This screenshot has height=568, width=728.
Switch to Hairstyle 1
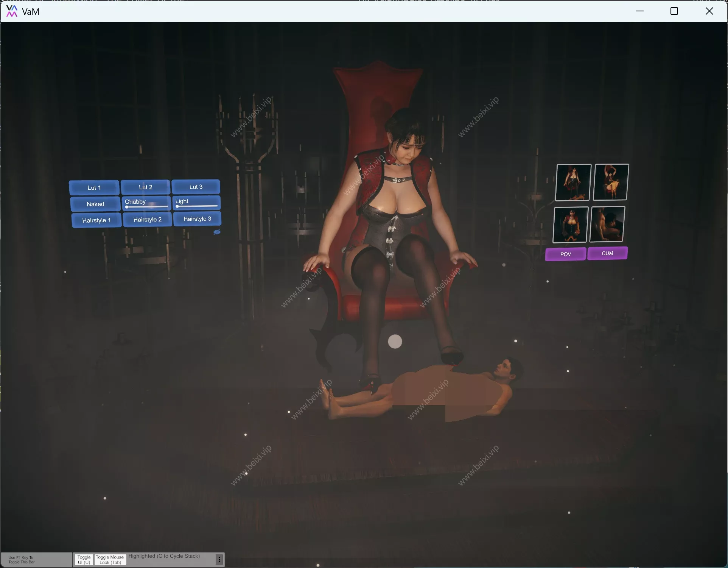point(96,220)
